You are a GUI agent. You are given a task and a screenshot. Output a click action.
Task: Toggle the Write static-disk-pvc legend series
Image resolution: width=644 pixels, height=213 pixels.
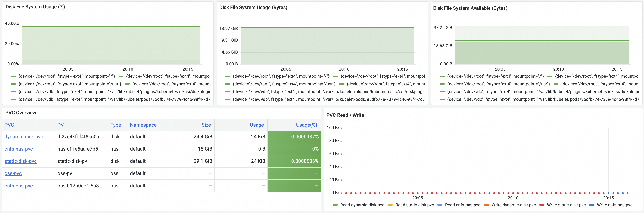tap(566, 205)
